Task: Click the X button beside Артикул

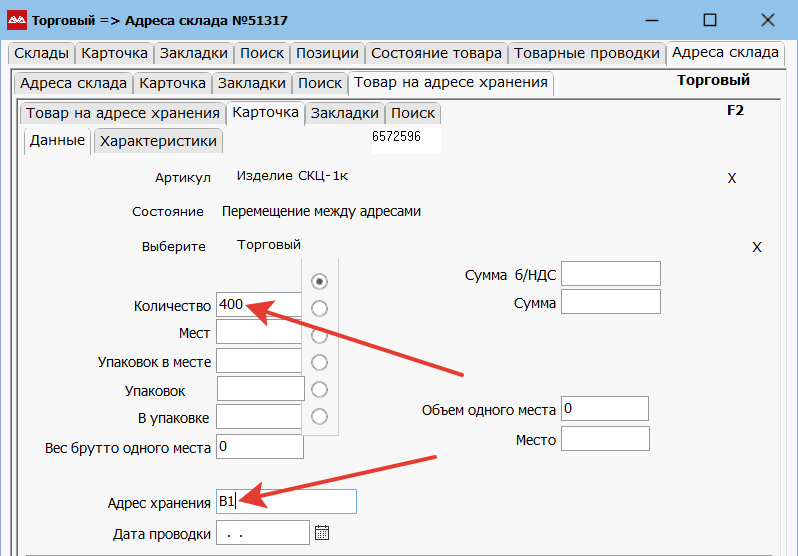Action: [731, 178]
